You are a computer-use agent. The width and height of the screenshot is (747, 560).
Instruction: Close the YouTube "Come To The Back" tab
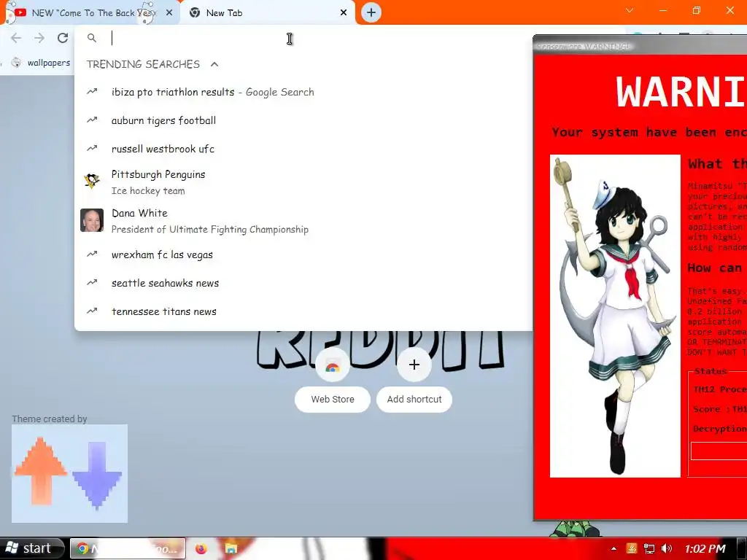(169, 13)
